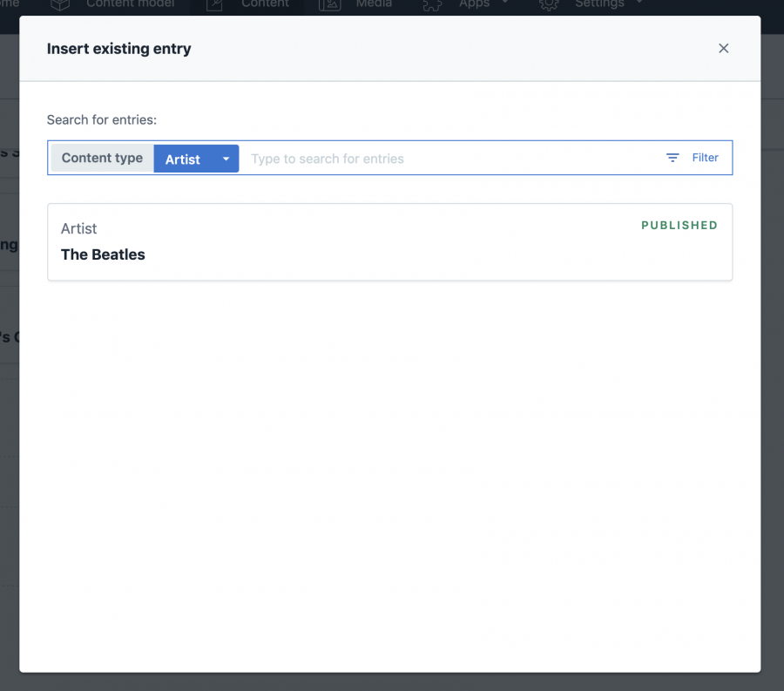Viewport: 784px width, 691px height.
Task: Open Media tab in the background navigation
Action: [374, 4]
